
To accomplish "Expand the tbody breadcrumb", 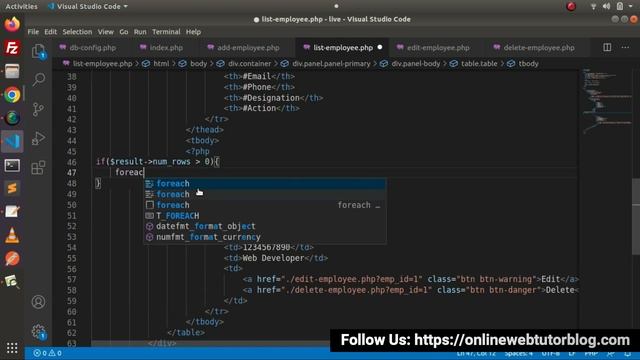I will (528, 64).
